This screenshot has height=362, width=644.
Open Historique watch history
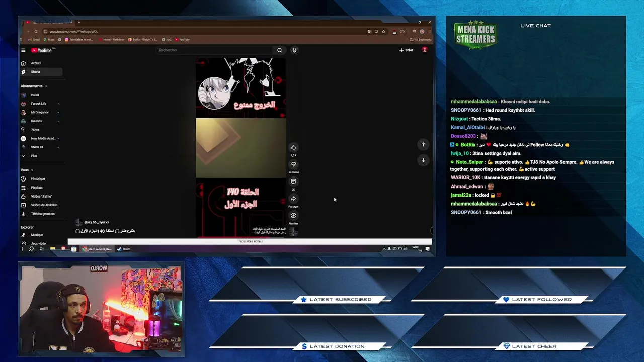(40, 178)
